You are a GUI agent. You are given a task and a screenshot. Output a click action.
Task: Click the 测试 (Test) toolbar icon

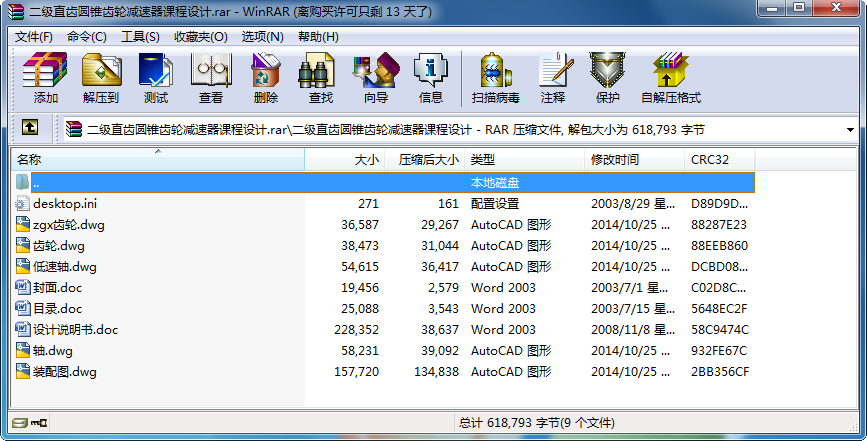(156, 78)
